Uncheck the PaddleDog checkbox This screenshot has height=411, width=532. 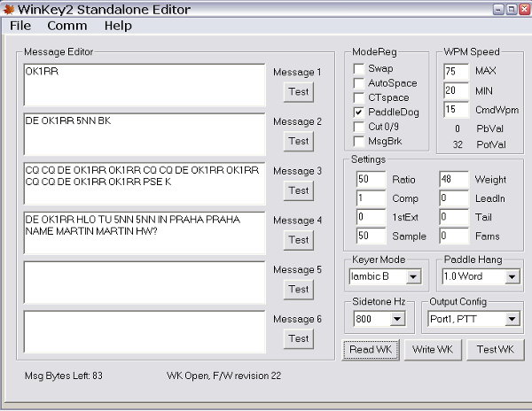click(x=358, y=112)
